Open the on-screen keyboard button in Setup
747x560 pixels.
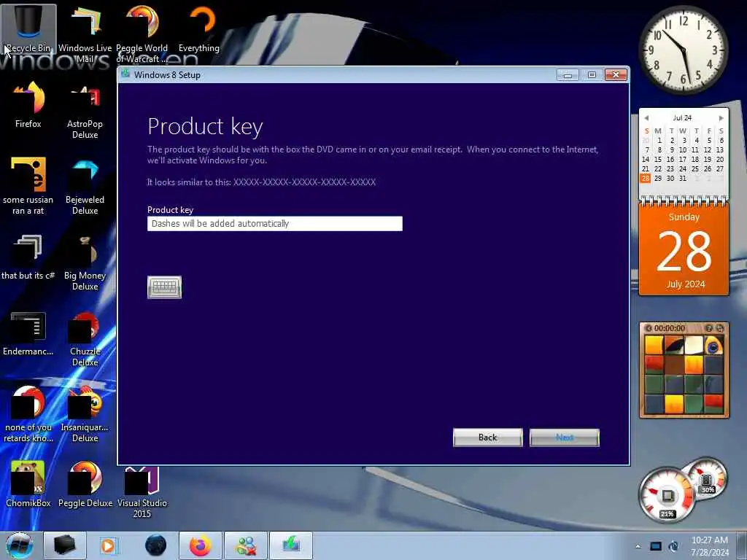pyautogui.click(x=164, y=287)
